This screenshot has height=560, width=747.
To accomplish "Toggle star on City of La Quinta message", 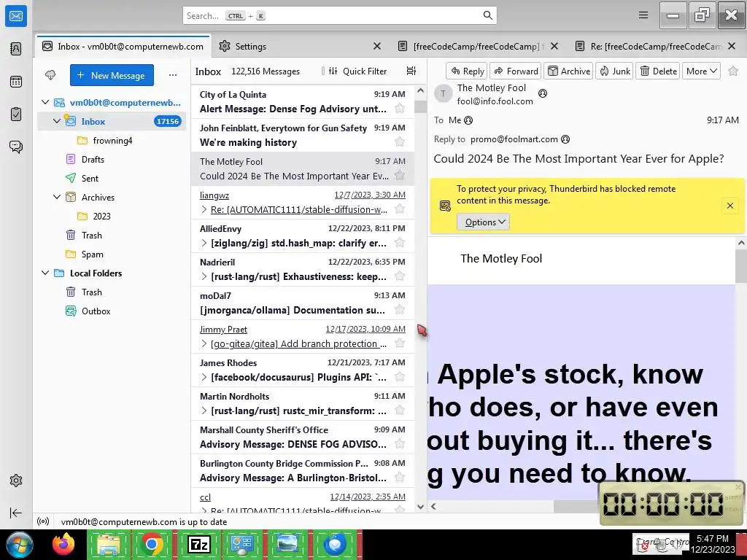I will click(400, 108).
